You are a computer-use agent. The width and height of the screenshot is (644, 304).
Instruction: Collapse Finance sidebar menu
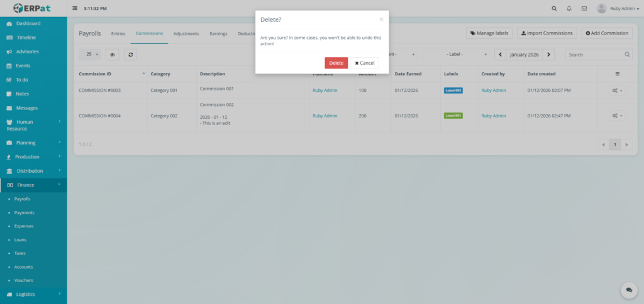click(x=33, y=185)
